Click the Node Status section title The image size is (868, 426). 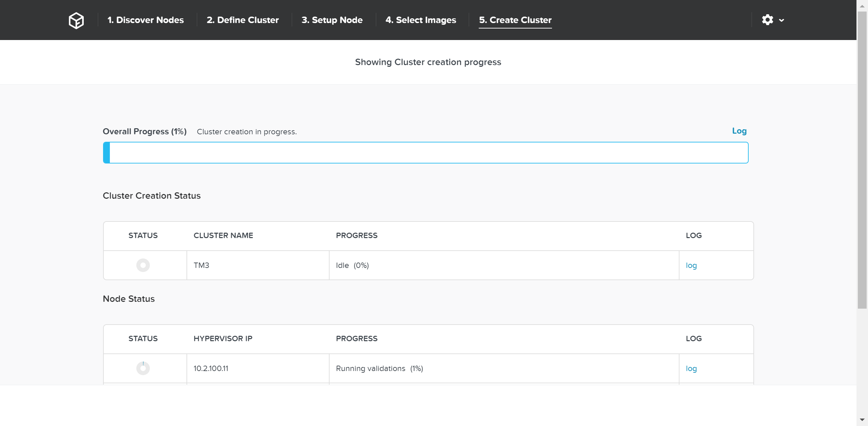[x=129, y=299]
